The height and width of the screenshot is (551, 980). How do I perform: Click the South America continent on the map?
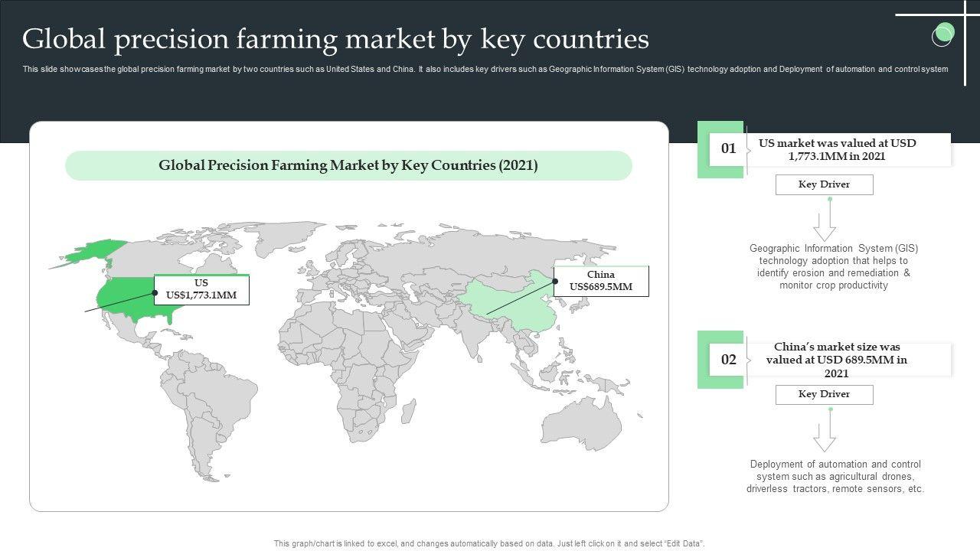click(214, 406)
